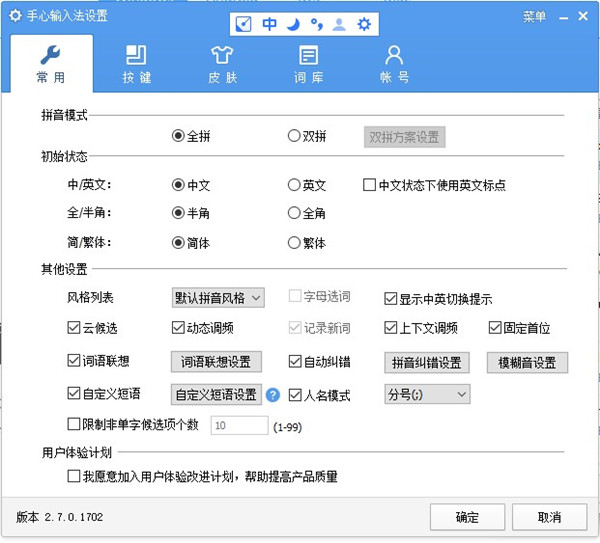
Task: Click the 中 Chinese mode icon in floating toolbar
Action: click(x=270, y=23)
